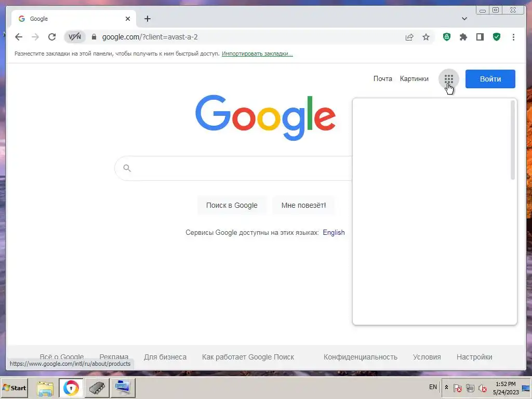Open the side panel icon
This screenshot has width=532, height=399.
480,37
